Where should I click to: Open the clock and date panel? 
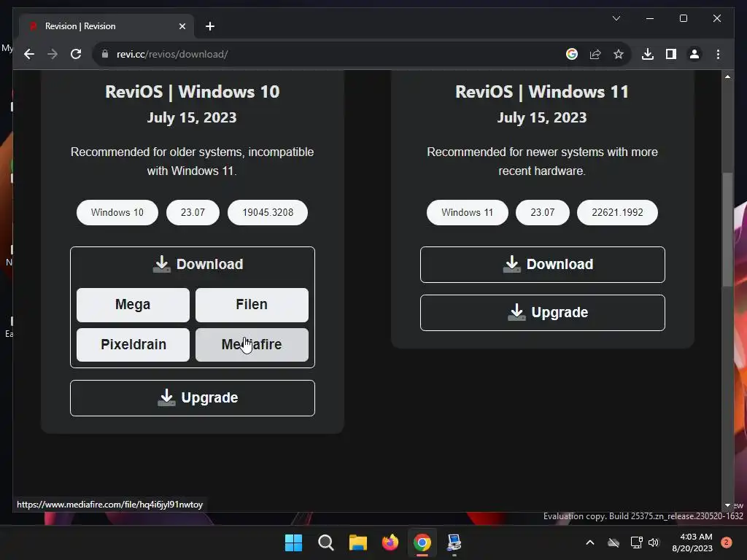[x=692, y=542]
